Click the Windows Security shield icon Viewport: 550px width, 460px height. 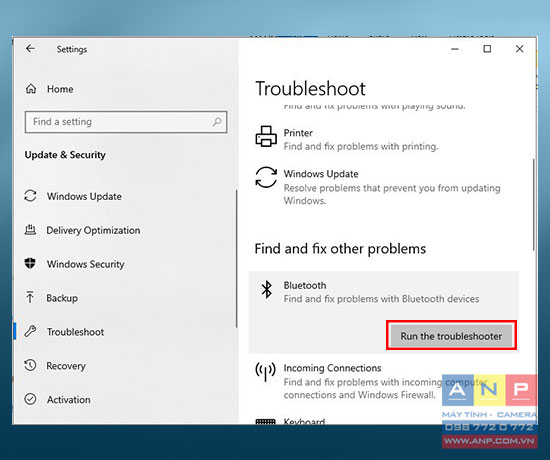(30, 263)
